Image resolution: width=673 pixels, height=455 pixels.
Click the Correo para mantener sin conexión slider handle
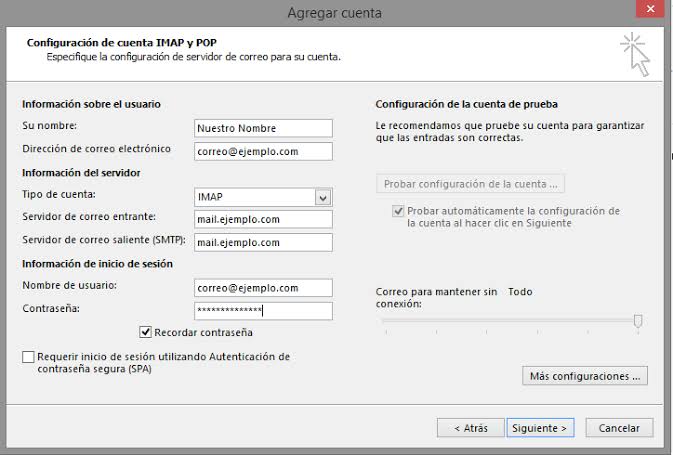[x=638, y=321]
